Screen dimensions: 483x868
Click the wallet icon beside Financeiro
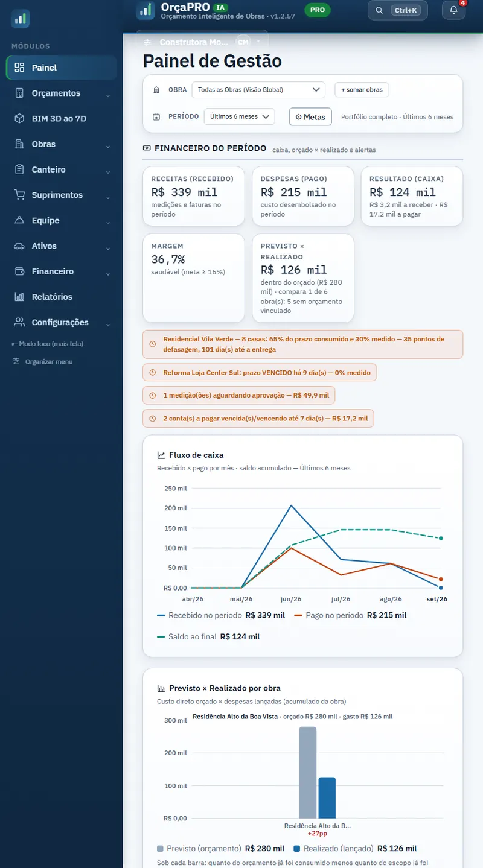19,271
